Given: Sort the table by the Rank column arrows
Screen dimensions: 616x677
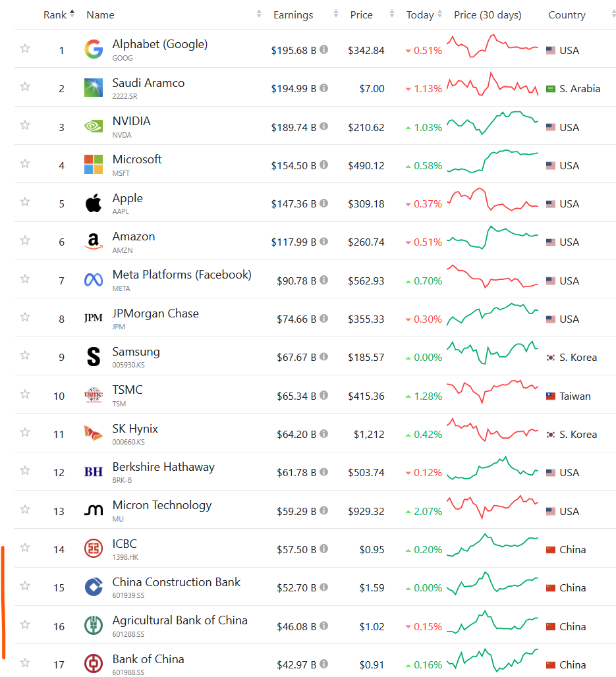Looking at the screenshot, I should [72, 13].
